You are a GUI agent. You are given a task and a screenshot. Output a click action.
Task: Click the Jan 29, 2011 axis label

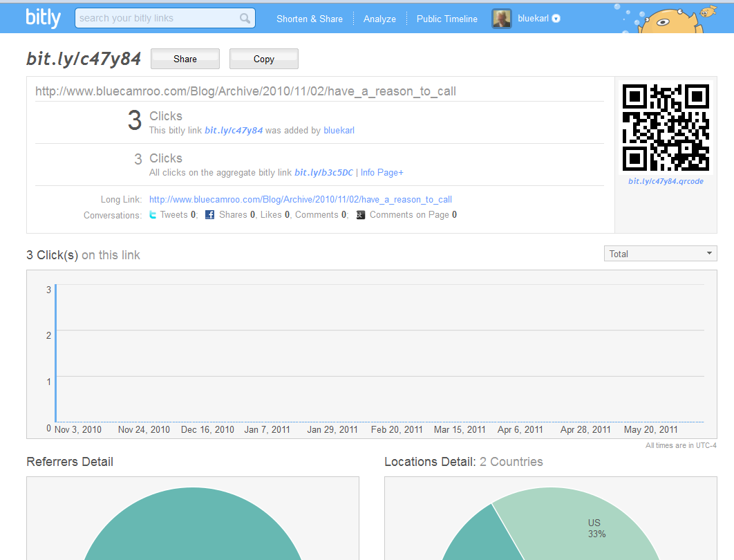click(332, 429)
